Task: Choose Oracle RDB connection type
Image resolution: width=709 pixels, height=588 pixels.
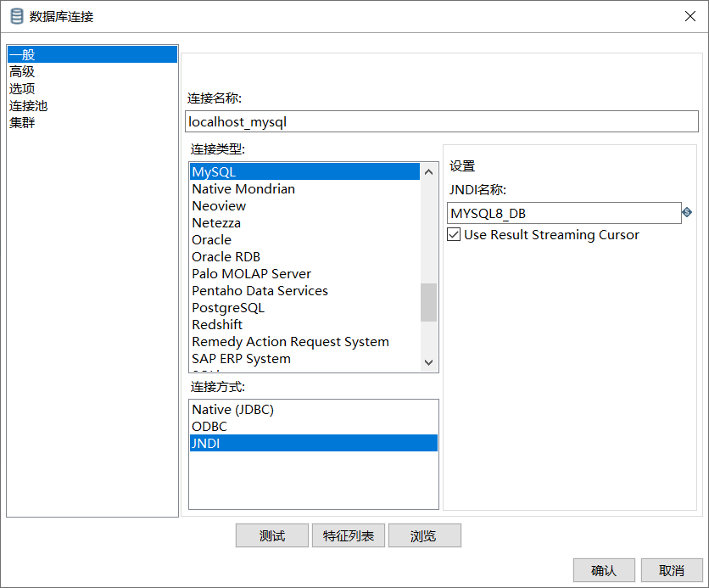Action: (304, 256)
